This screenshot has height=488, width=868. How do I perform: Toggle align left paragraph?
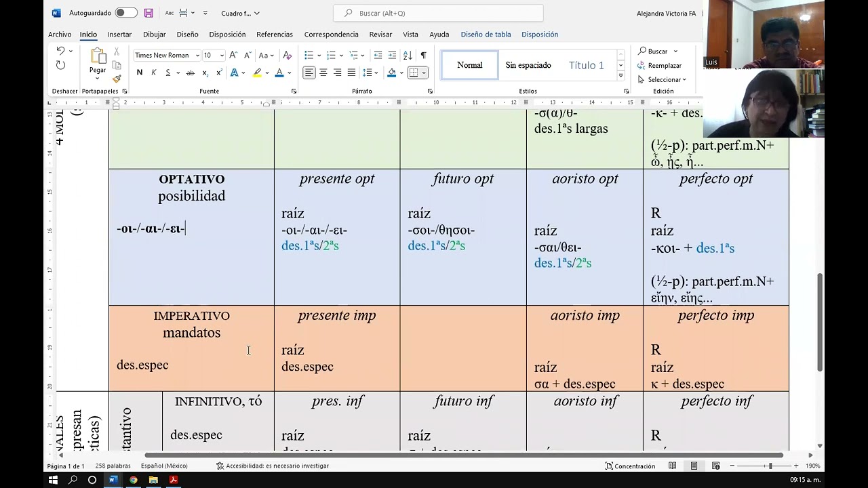[309, 73]
